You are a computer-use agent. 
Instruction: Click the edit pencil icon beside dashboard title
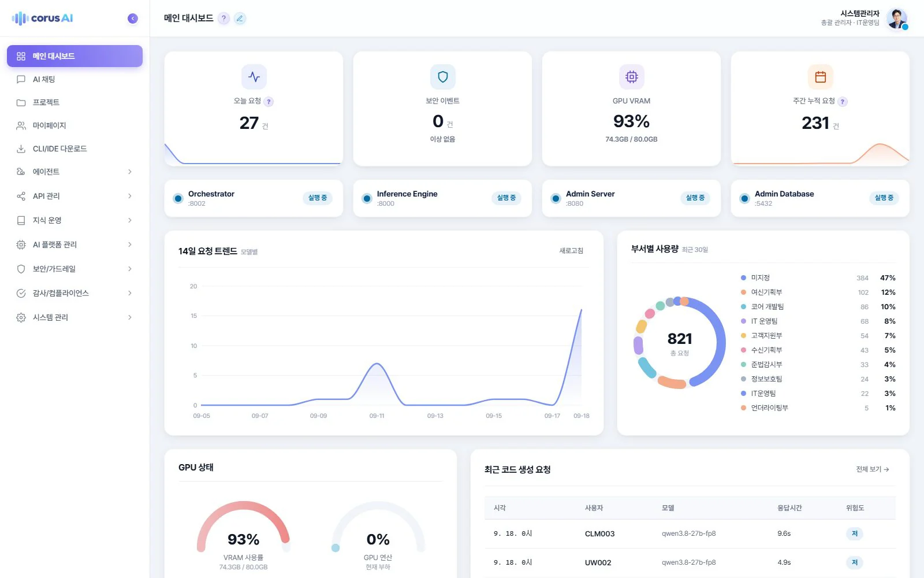coord(240,18)
